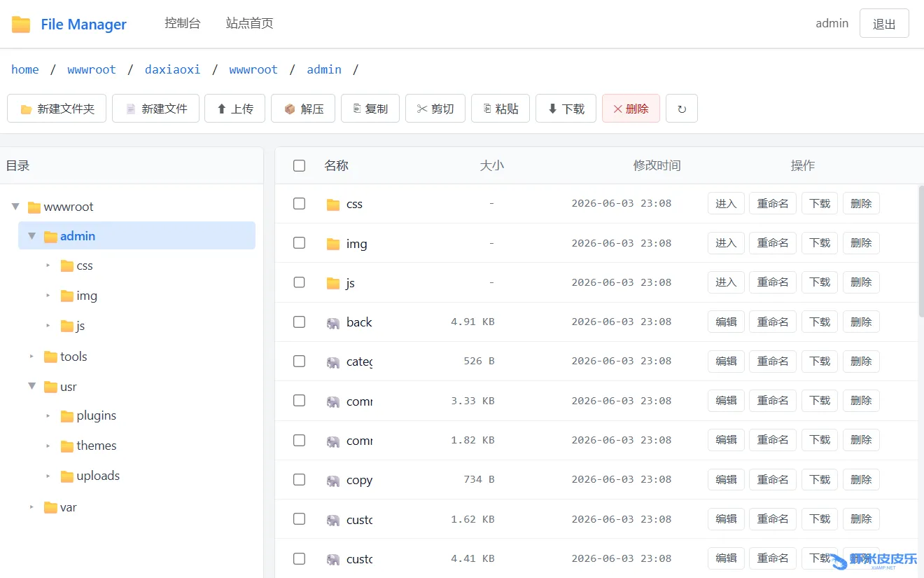This screenshot has width=924, height=578.
Task: Click the var folder icon in tree
Action: pos(50,507)
